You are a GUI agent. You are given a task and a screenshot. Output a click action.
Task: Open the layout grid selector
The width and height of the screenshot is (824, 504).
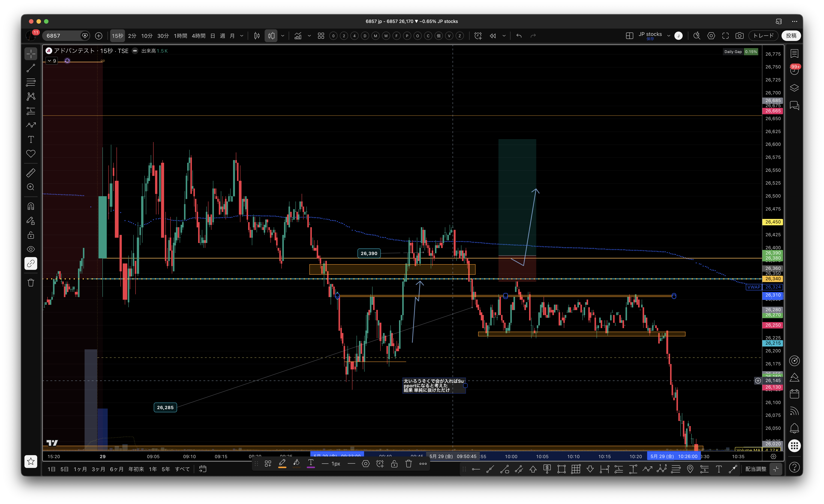coord(629,36)
